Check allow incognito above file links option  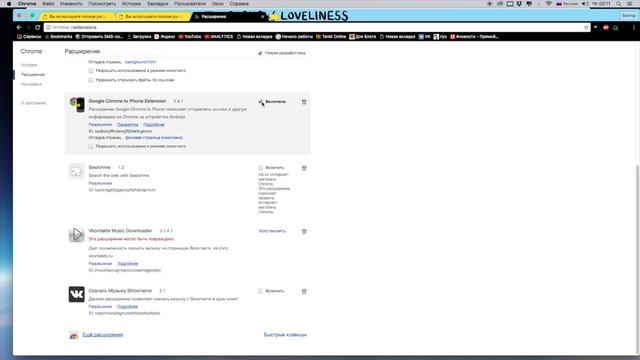(x=91, y=71)
